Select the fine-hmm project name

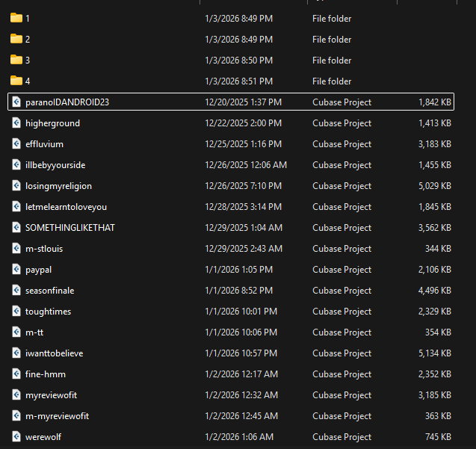click(x=46, y=374)
